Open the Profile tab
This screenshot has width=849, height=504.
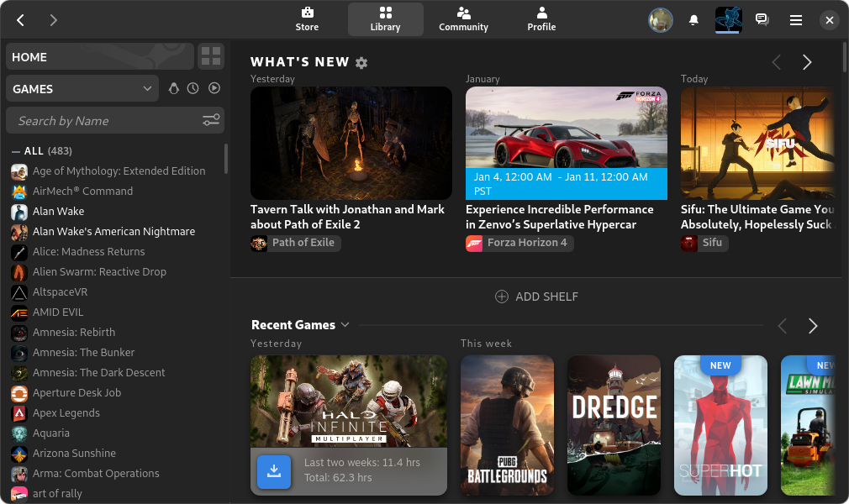[541, 19]
